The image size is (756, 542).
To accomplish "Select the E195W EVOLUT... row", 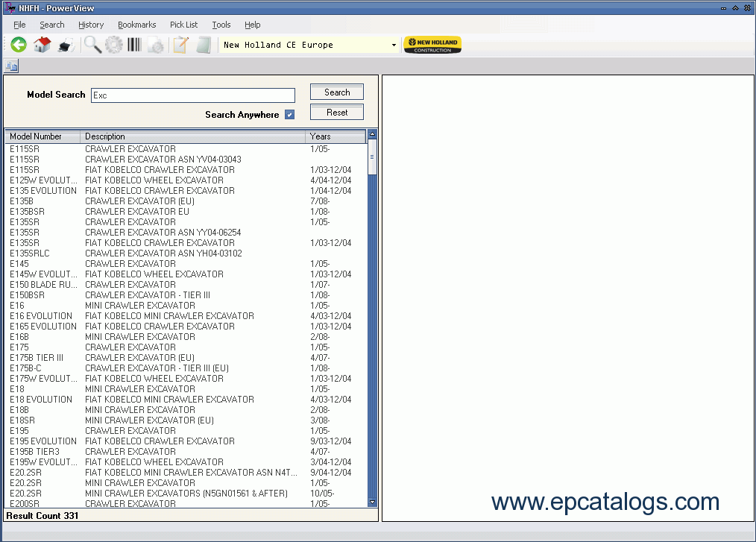I will pos(186,462).
